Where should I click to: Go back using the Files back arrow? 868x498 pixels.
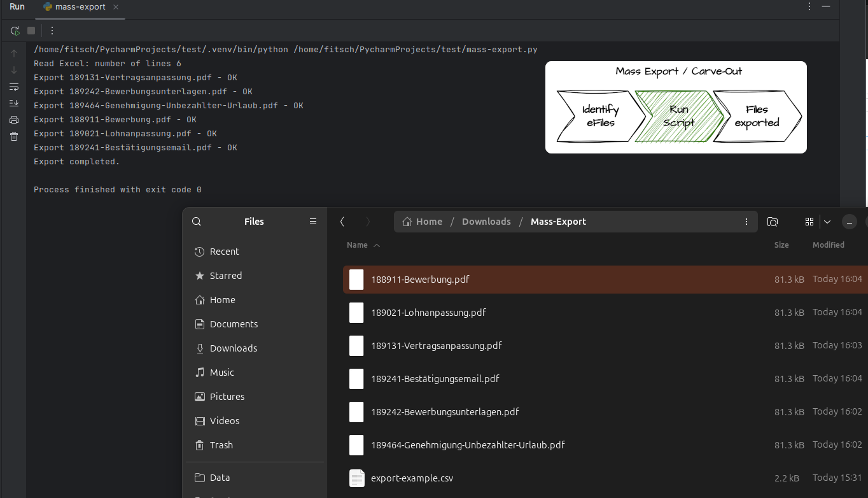[x=342, y=221]
